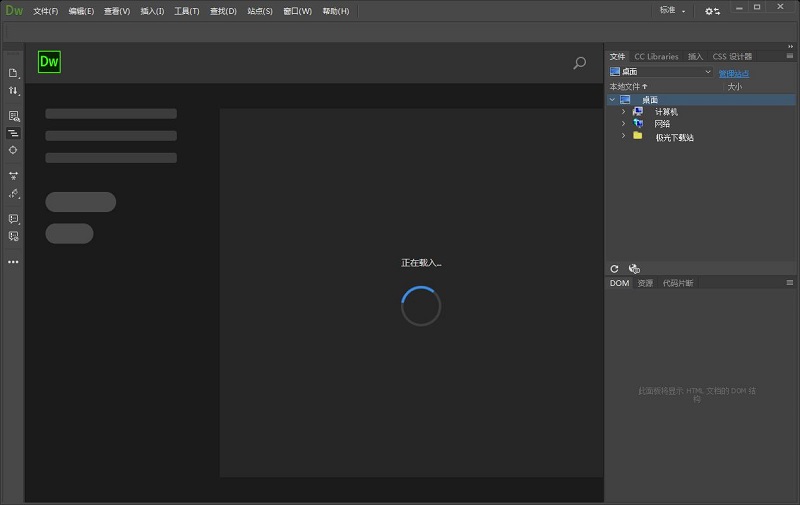The height and width of the screenshot is (505, 800).
Task: Toggle the Live View options icon
Action: [x=13, y=116]
